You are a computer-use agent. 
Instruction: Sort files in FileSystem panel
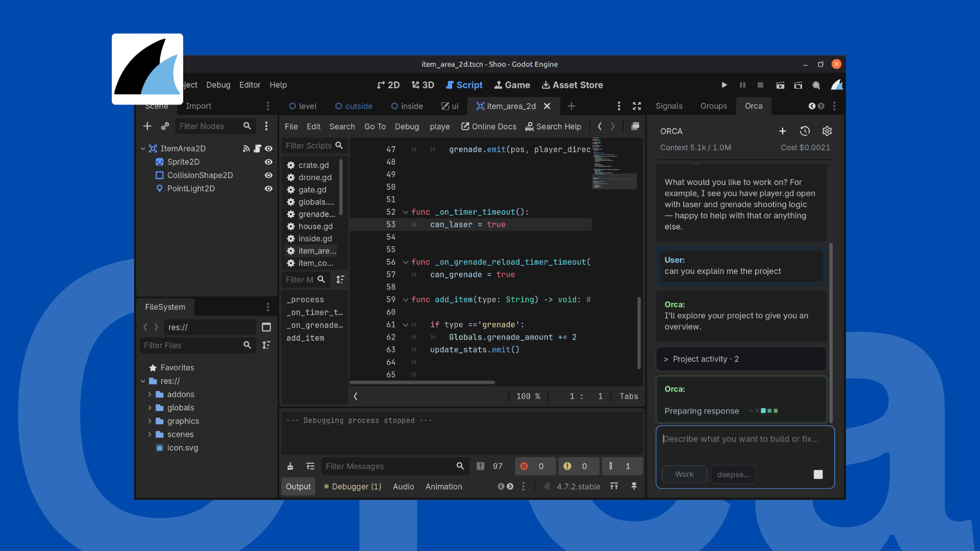click(x=266, y=345)
